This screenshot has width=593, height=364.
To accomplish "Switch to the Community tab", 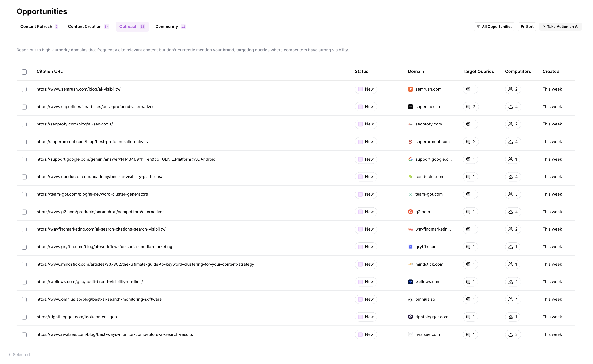I will coord(170,27).
